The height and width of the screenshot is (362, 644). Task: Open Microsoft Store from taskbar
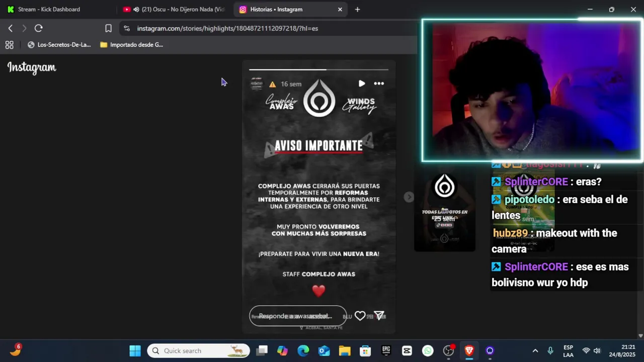[x=365, y=350]
